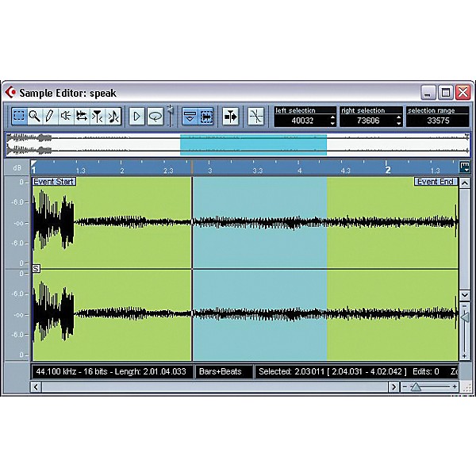Toggle Snap to Zero Crossing

(255, 117)
